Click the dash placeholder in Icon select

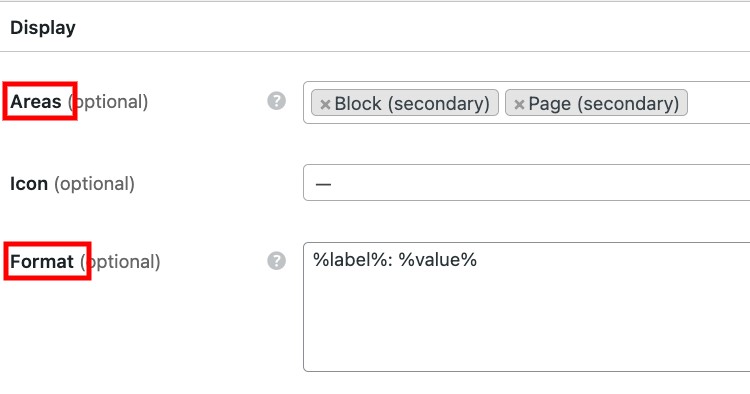point(323,184)
